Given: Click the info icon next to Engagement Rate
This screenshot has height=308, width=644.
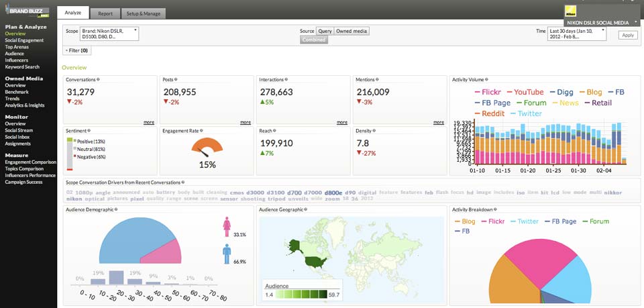Looking at the screenshot, I should click(201, 131).
